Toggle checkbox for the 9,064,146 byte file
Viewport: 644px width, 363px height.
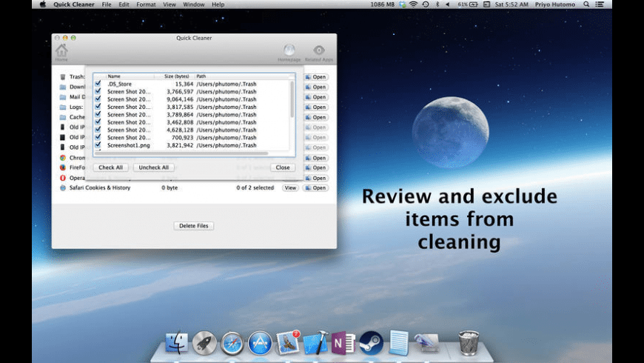point(98,99)
